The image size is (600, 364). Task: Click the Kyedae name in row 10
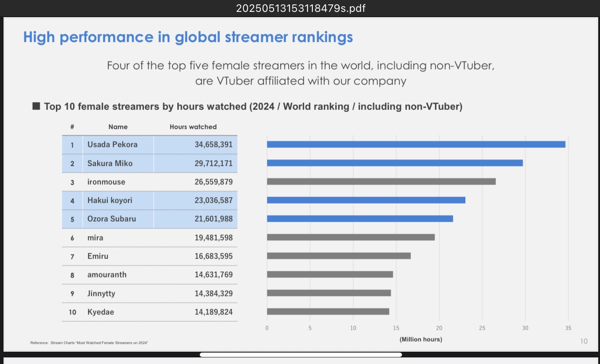tap(101, 312)
